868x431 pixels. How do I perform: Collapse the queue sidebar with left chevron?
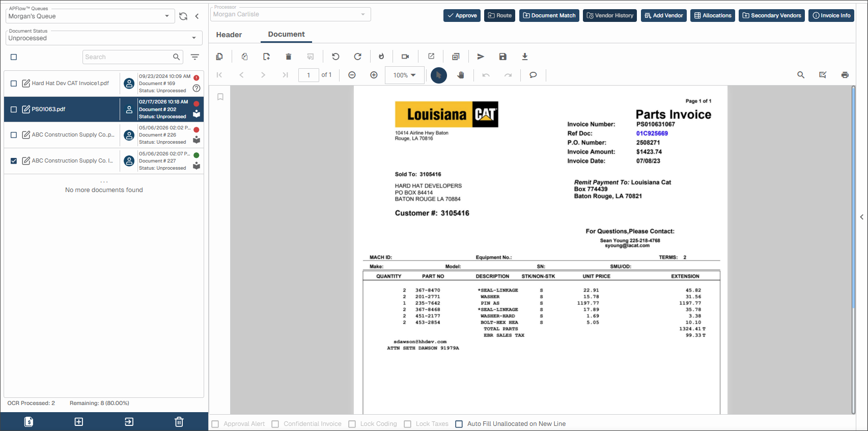click(197, 16)
